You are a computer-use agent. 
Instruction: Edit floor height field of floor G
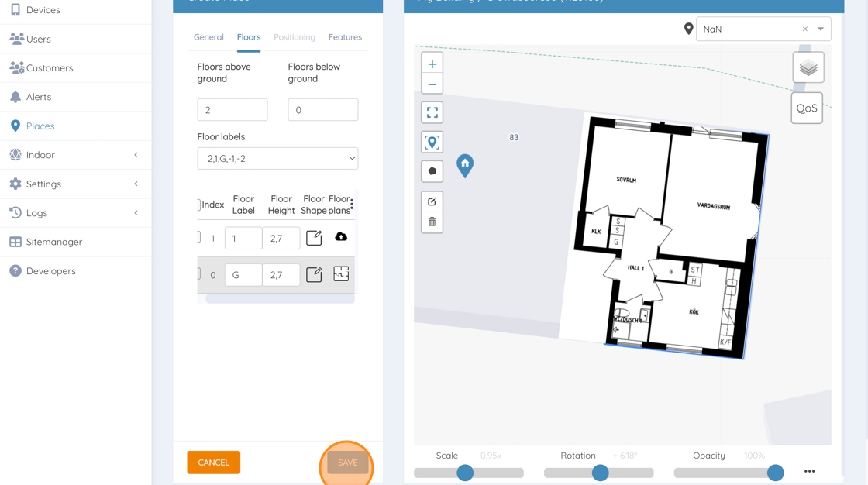click(x=281, y=274)
